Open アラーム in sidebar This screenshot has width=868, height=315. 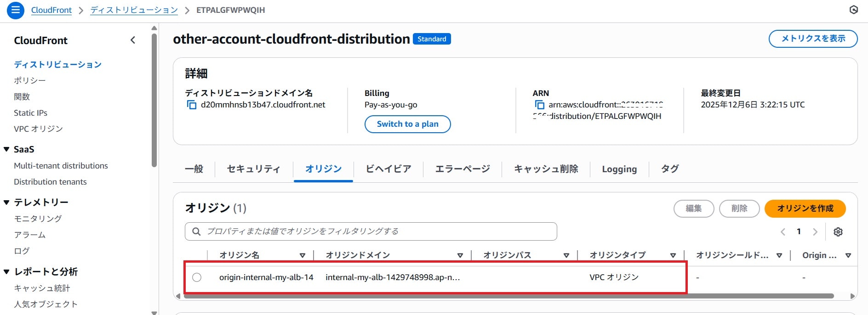coord(30,235)
